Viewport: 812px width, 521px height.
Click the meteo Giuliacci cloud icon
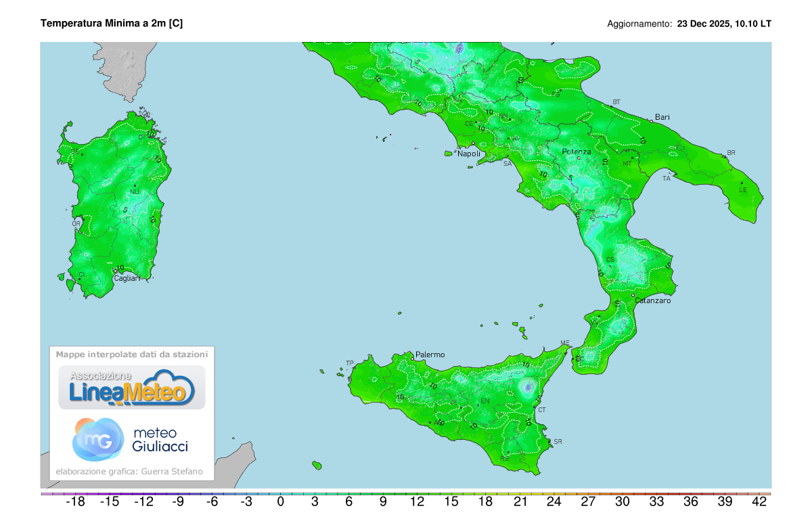coord(98,438)
